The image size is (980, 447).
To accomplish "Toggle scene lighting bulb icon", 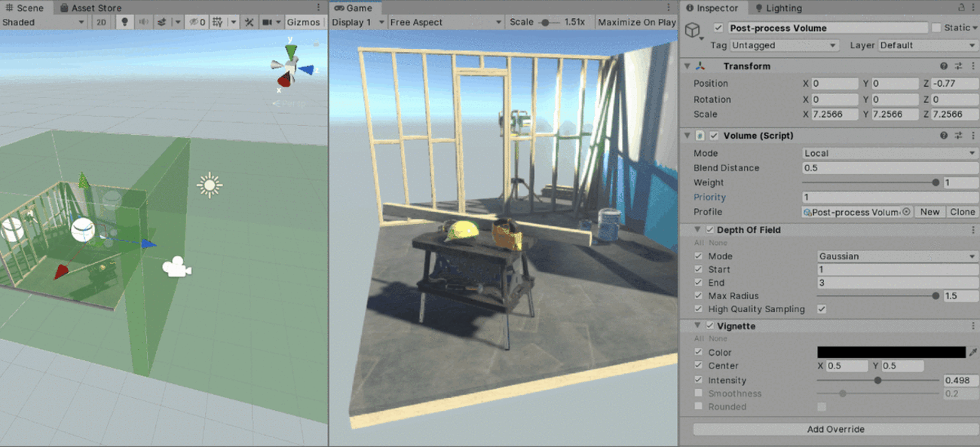I will pos(124,22).
